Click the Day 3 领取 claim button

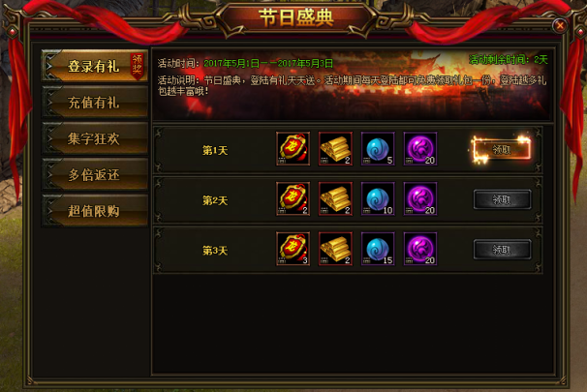(502, 250)
